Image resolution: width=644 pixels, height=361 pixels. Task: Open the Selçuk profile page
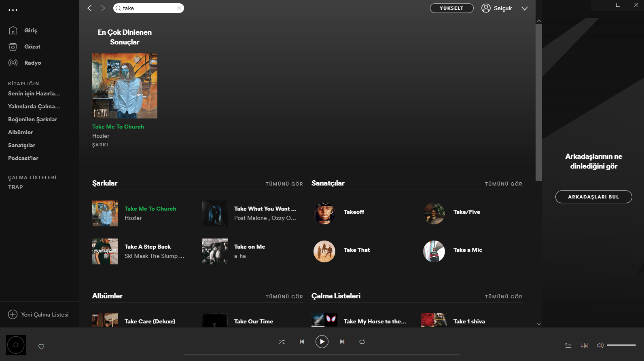497,8
